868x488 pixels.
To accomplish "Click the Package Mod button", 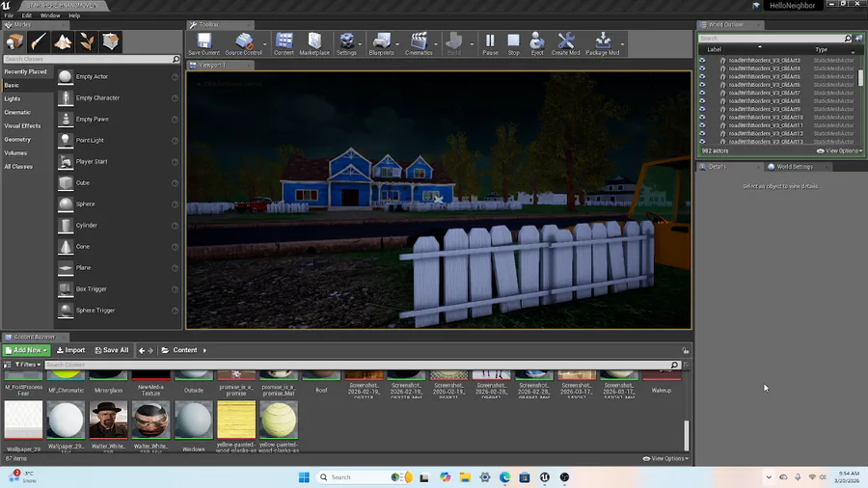I will click(x=602, y=43).
